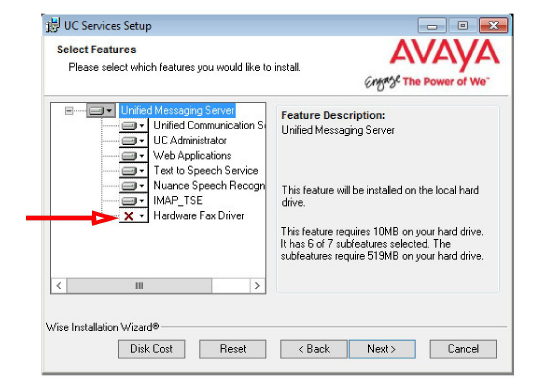Open the Text to Speech Service dropdown
This screenshot has height=387, width=555.
133,171
